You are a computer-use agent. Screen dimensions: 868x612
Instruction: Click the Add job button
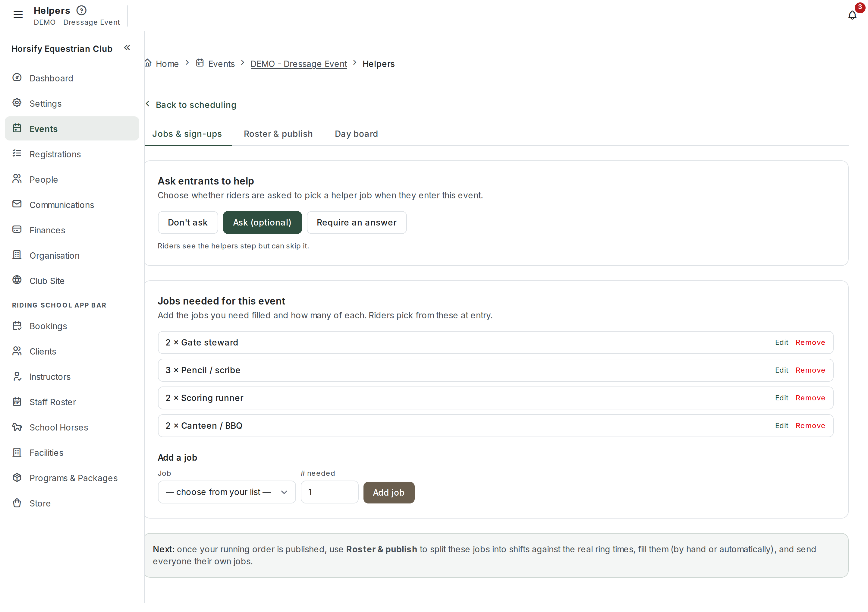click(389, 493)
